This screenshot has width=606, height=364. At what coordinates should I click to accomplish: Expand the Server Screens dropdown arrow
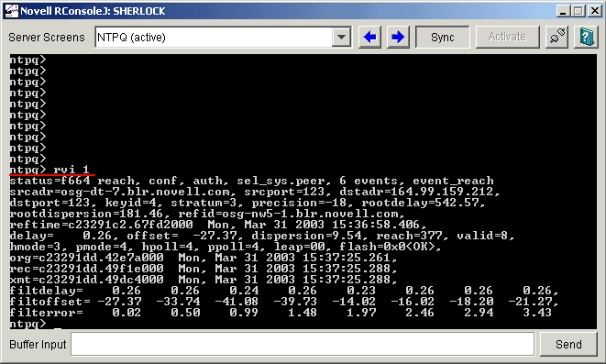[341, 37]
